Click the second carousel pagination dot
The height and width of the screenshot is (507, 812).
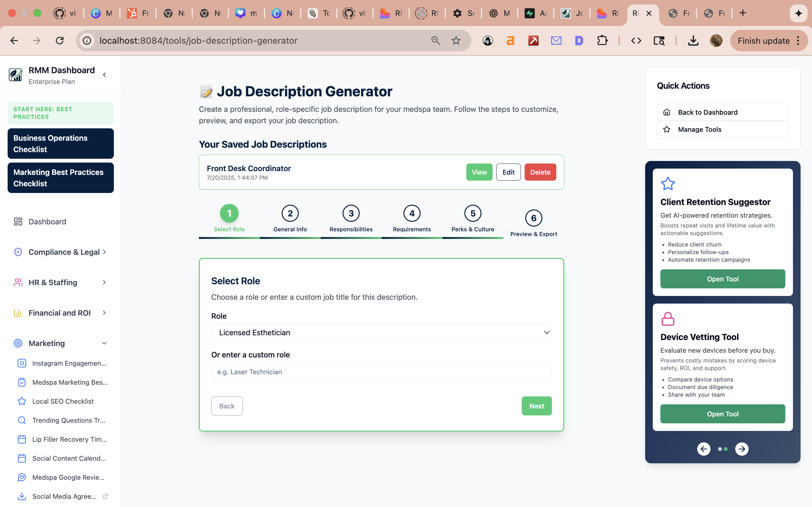point(726,449)
